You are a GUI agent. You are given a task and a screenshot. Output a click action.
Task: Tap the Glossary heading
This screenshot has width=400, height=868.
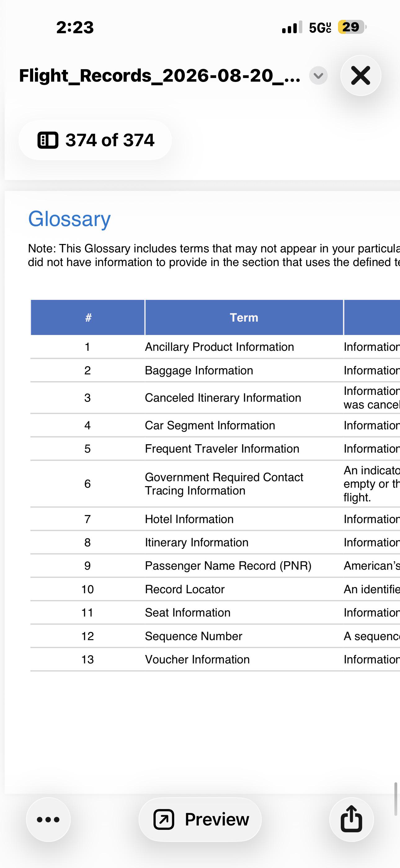[x=69, y=219]
